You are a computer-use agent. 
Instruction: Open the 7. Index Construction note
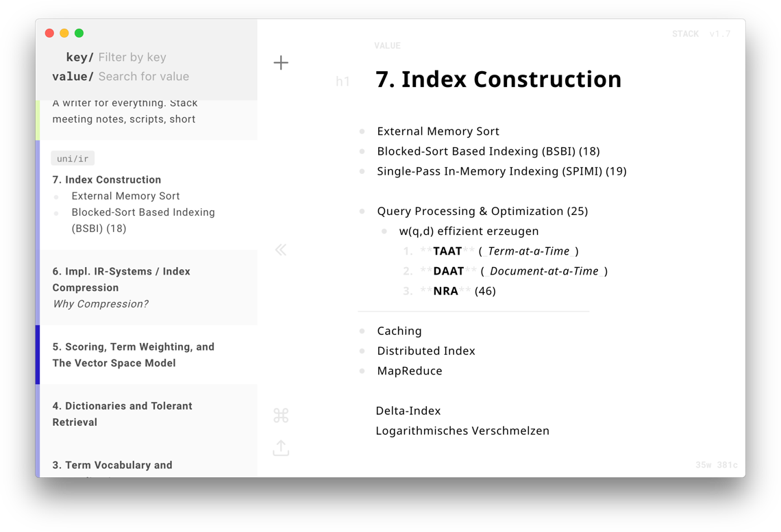point(107,180)
